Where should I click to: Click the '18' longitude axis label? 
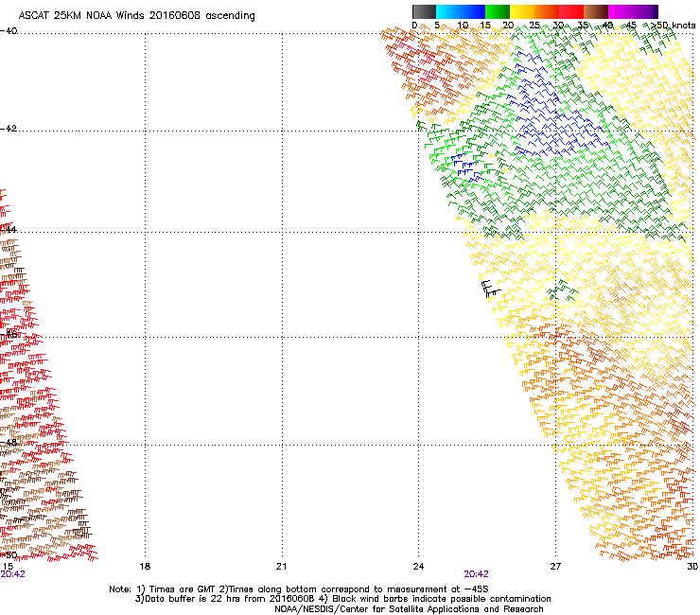click(145, 567)
